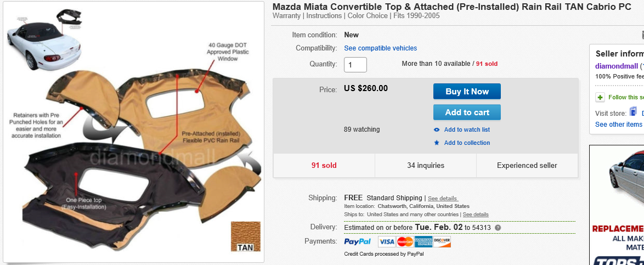644x265 pixels.
Task: Click the delivery estimate help question mark
Action: tap(498, 228)
